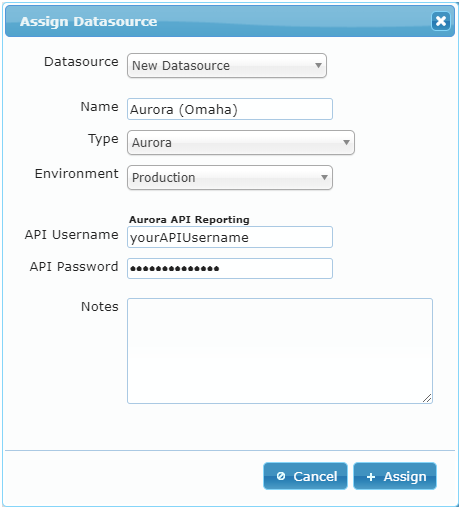Click the Type label
This screenshot has height=513, width=462.
103,139
